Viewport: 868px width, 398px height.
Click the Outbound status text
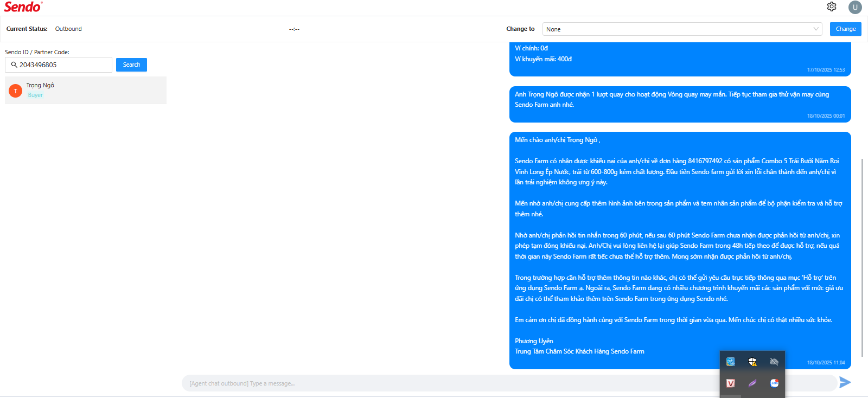click(x=68, y=29)
